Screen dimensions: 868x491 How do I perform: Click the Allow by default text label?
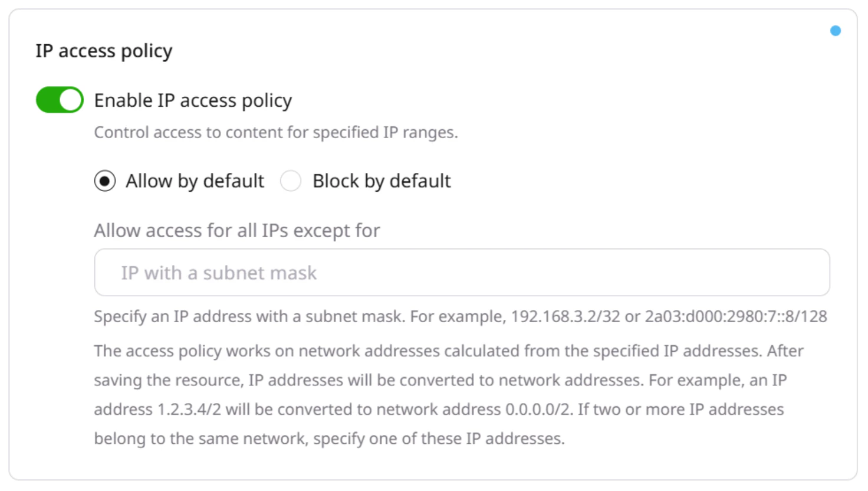click(x=195, y=181)
